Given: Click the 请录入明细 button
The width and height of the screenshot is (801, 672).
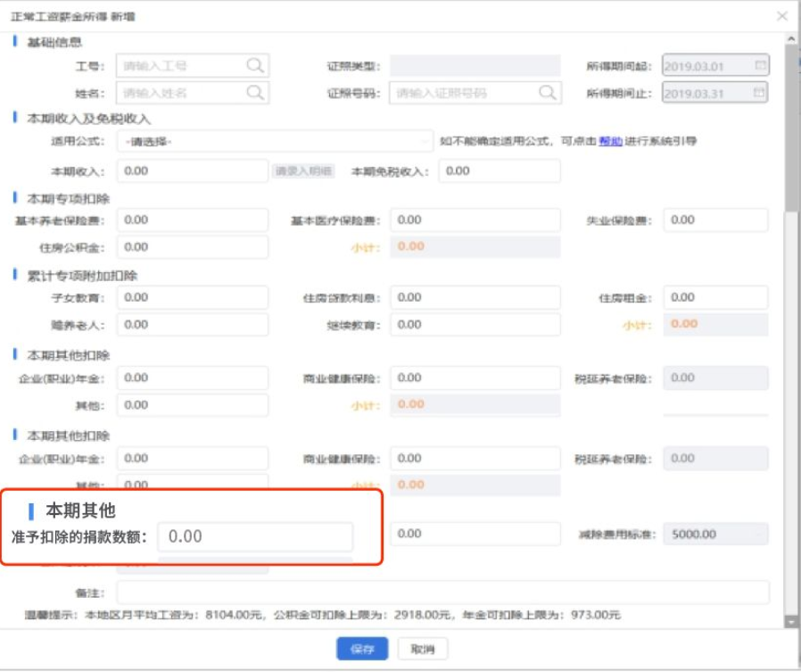Looking at the screenshot, I should point(303,171).
